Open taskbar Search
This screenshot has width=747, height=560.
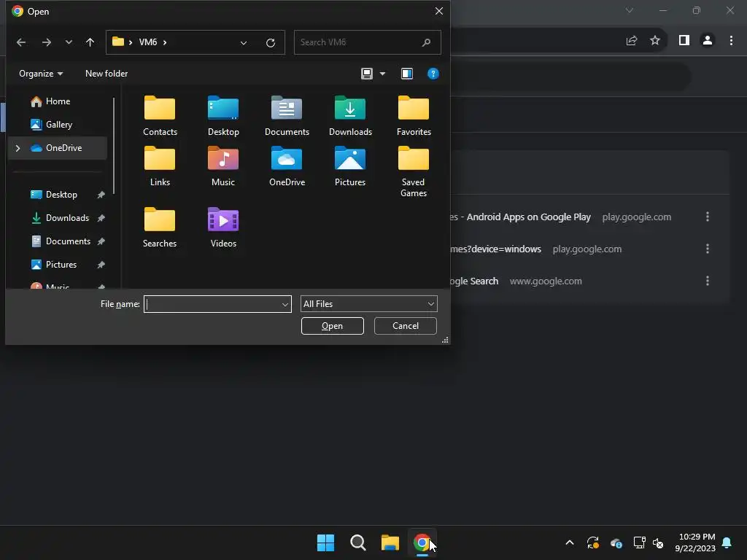click(x=357, y=542)
